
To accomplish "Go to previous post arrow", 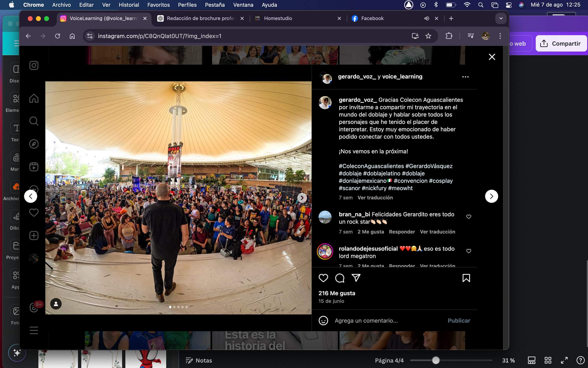I will point(31,196).
